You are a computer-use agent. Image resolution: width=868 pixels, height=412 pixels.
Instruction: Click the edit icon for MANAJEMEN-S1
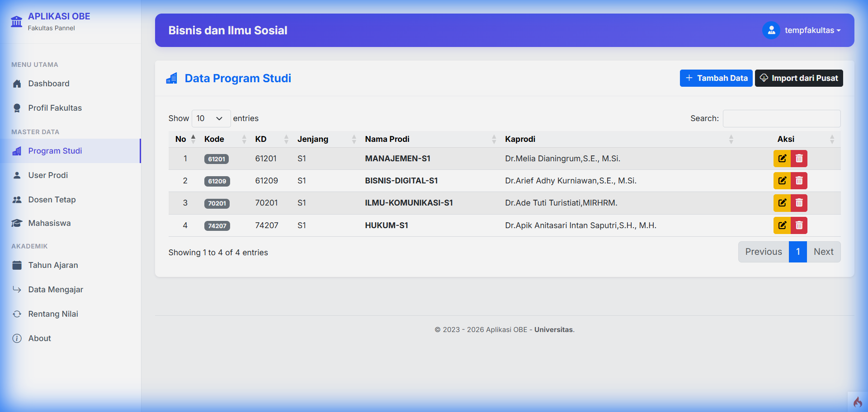pyautogui.click(x=782, y=159)
